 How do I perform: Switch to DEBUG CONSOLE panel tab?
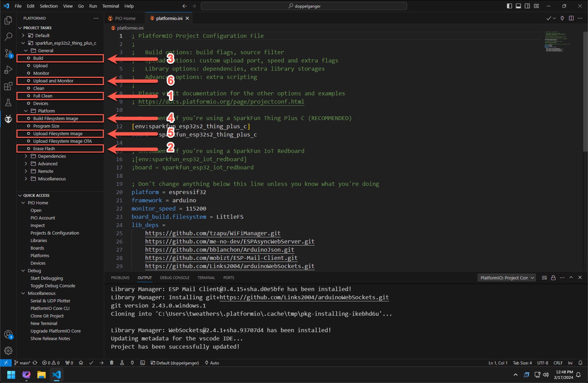tap(174, 278)
